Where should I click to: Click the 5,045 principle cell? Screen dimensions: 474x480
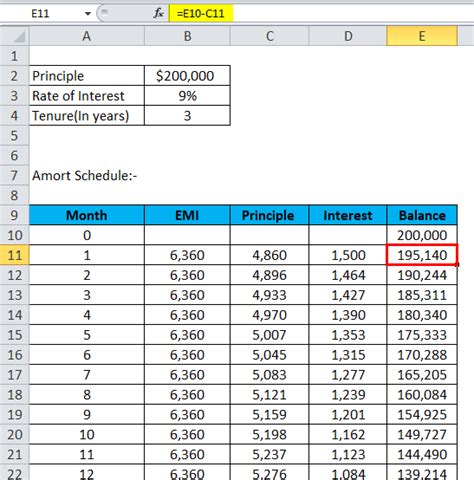pos(269,355)
